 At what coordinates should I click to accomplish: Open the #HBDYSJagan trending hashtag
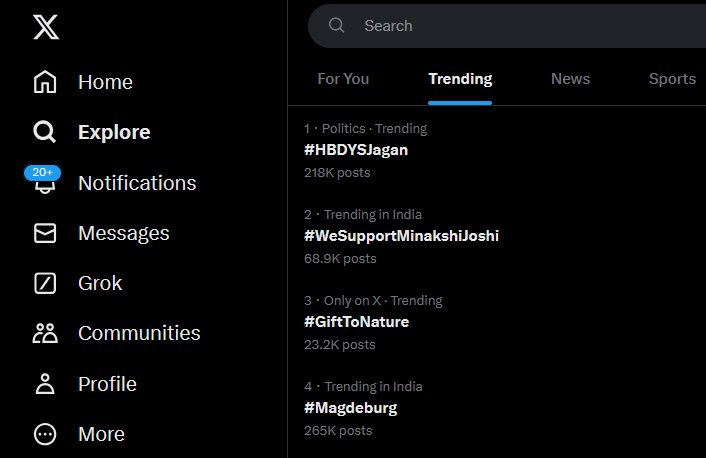coord(356,150)
